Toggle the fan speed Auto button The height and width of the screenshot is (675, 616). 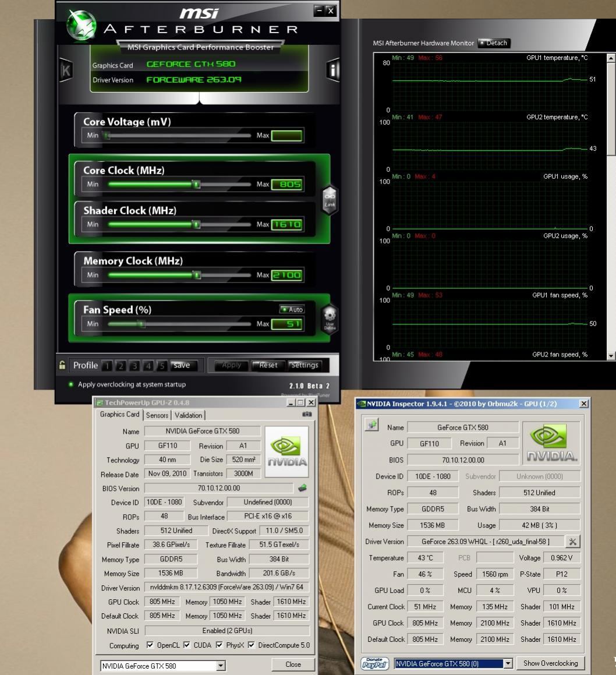292,309
